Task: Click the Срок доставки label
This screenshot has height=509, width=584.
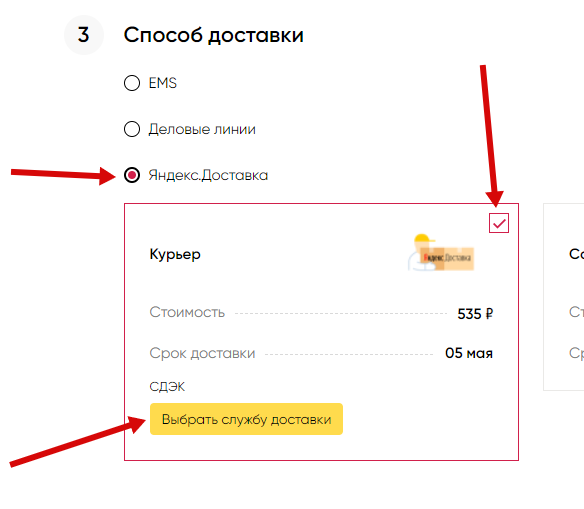Action: point(202,353)
